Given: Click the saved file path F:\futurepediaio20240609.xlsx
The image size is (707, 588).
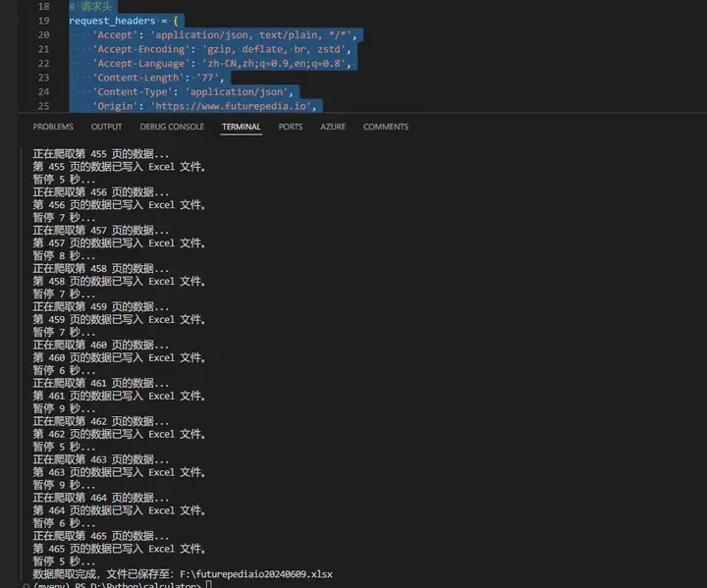Looking at the screenshot, I should pos(256,574).
